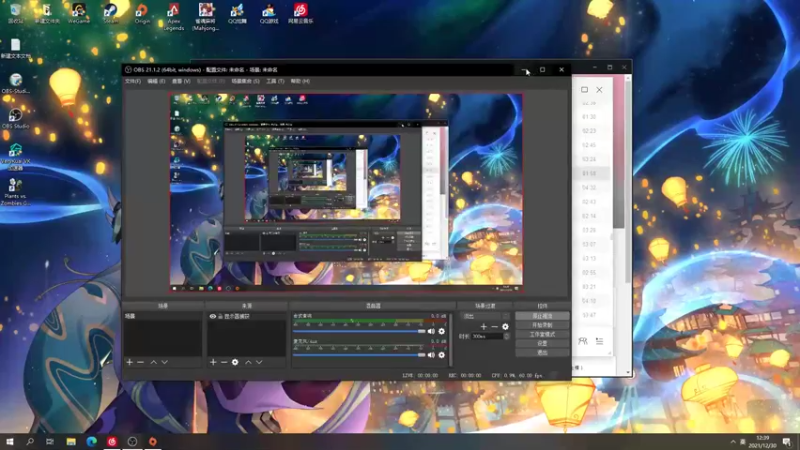Open the 场景集合(S) menu in OBS
The image size is (800, 450).
tap(245, 81)
